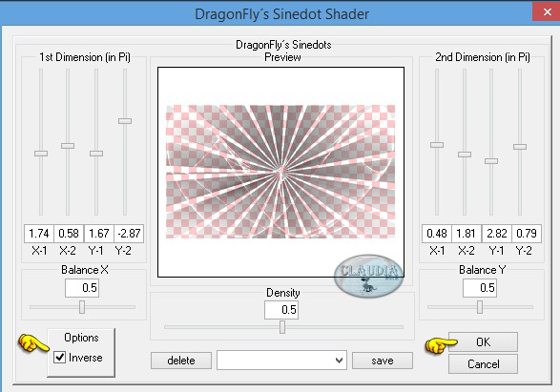Confirm settings with OK button
560x392 pixels.
click(483, 342)
